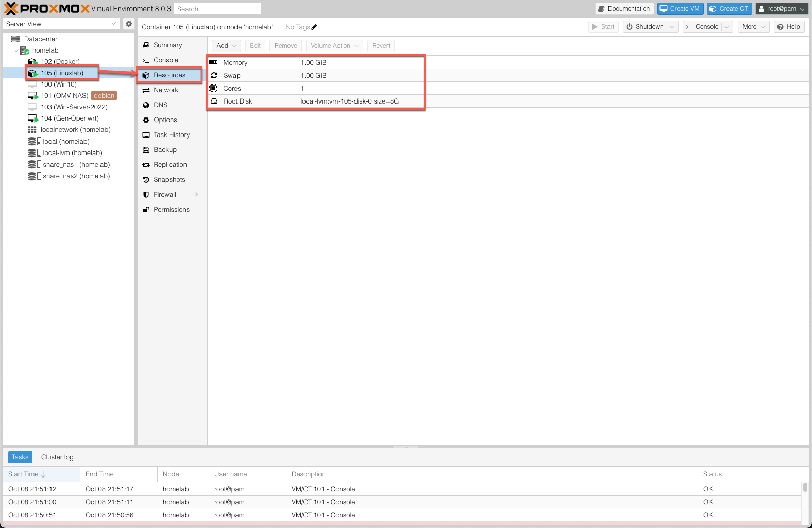
Task: Click the Shutdown button
Action: tap(645, 27)
